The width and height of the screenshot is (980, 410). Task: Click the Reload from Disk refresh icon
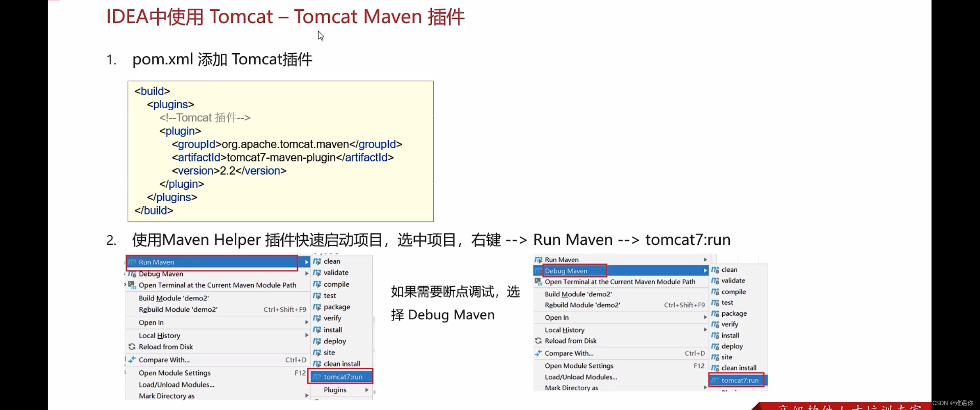[131, 346]
